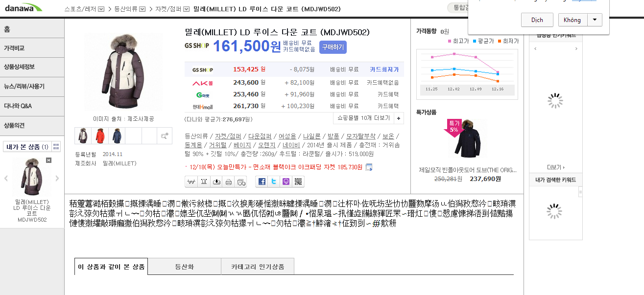The image size is (644, 295).
Task: Click the danawa logo
Action: [x=23, y=8]
